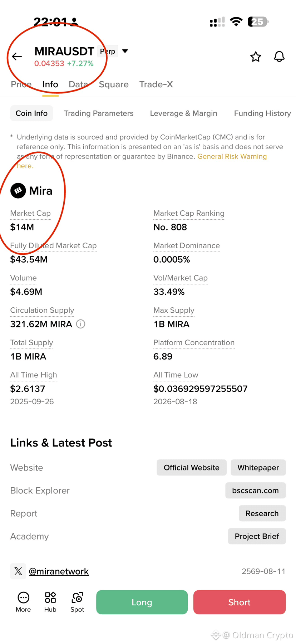This screenshot has width=296, height=644.
Task: Tap the X social icon
Action: 18,571
